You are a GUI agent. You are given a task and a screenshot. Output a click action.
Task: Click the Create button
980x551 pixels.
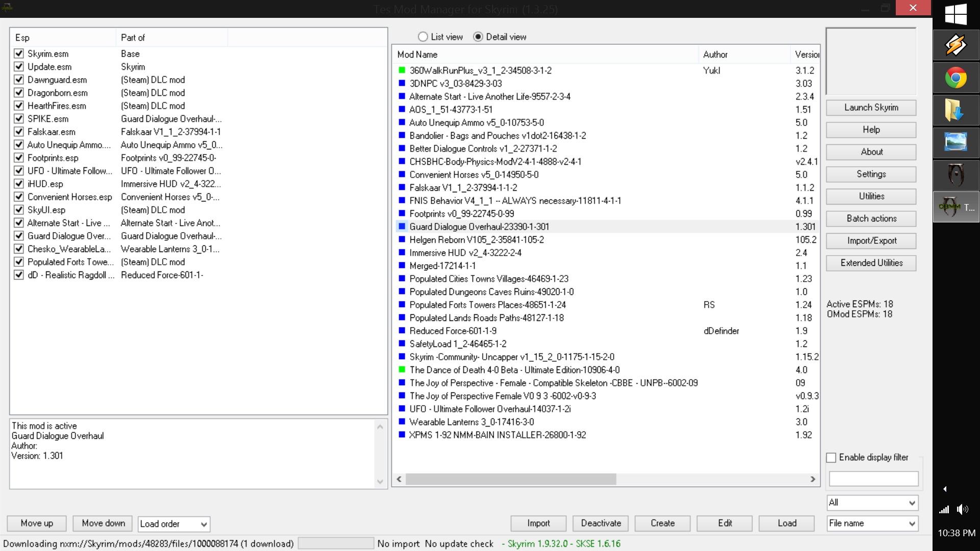(663, 523)
